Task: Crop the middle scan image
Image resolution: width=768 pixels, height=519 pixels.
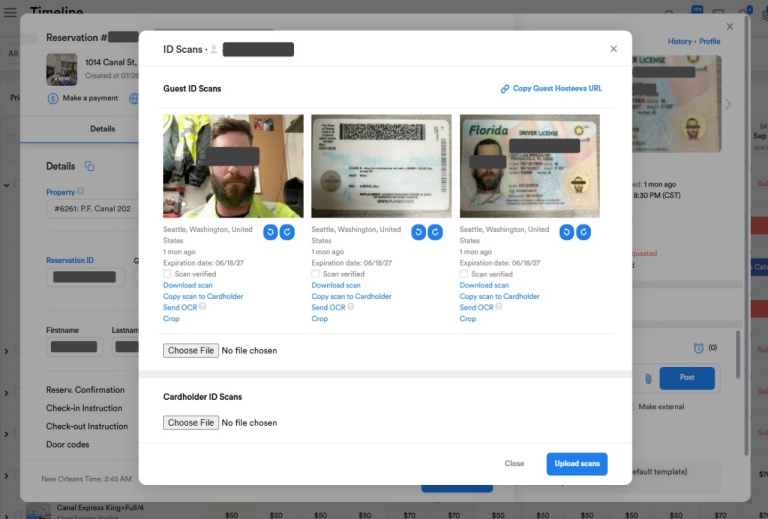Action: click(x=319, y=319)
